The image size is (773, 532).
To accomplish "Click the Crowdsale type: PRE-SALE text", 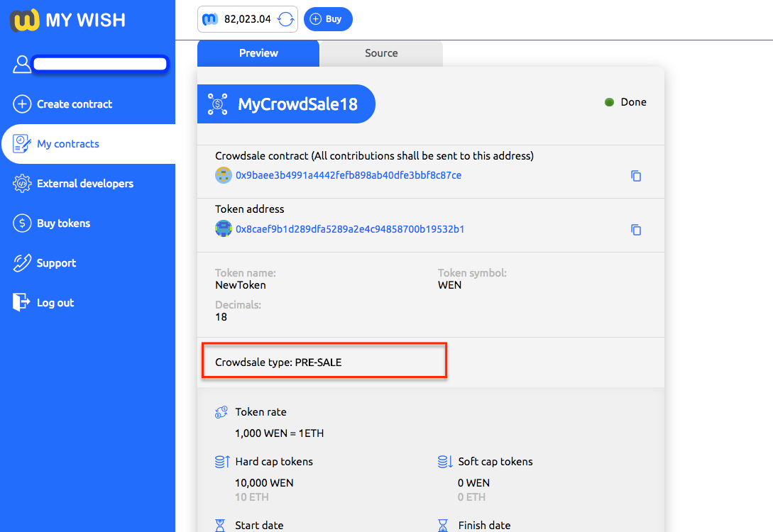I will pos(278,362).
